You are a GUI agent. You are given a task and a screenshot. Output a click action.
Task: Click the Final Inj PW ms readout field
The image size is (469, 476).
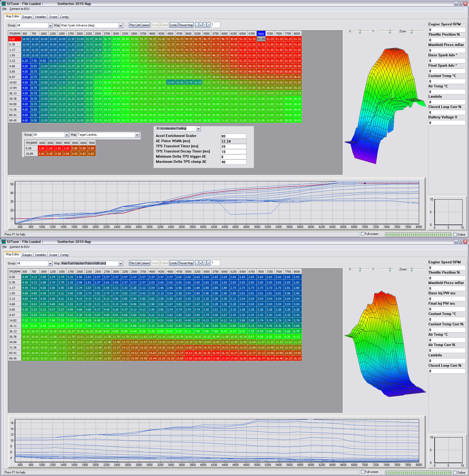[447, 309]
